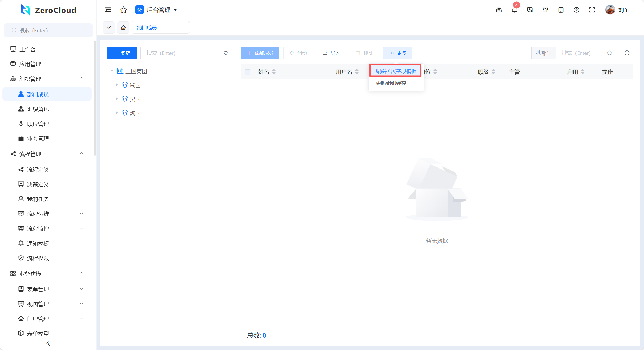The image size is (644, 350).
Task: Toggle the hamburger menu icon
Action: tap(108, 10)
